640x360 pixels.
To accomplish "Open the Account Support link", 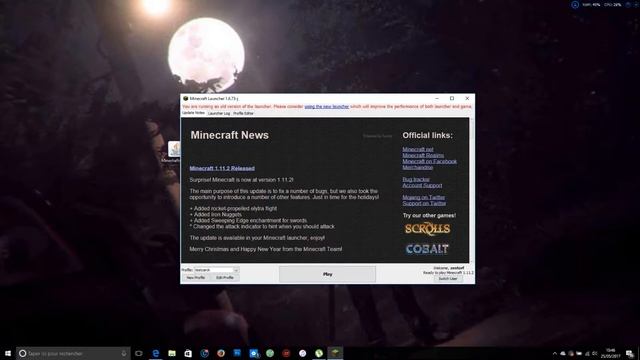I will point(422,185).
